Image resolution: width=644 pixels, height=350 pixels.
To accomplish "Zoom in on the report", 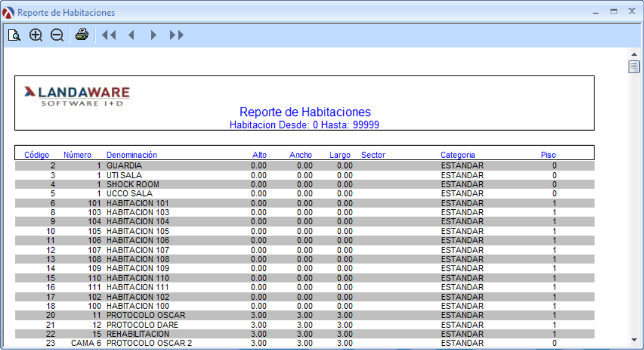I will (x=36, y=35).
